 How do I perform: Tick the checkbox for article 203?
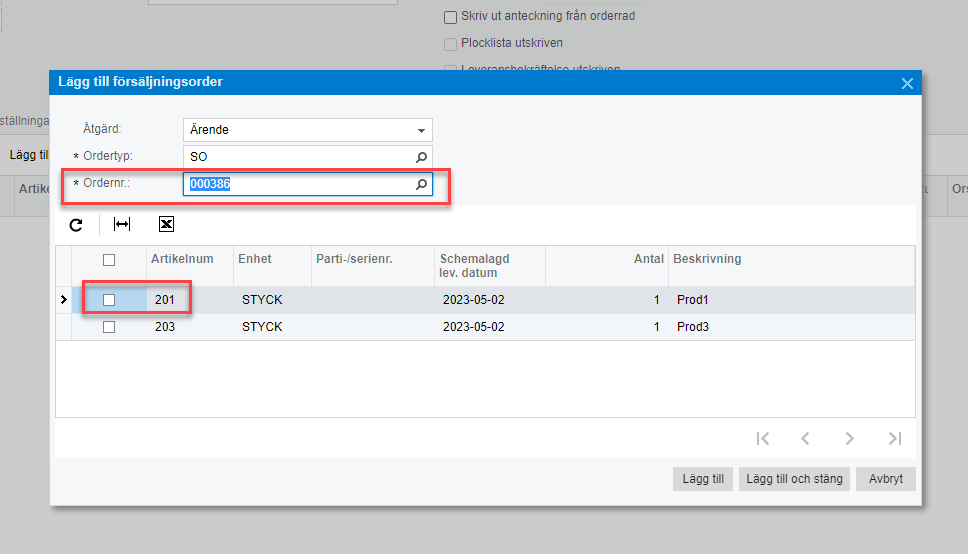(109, 327)
